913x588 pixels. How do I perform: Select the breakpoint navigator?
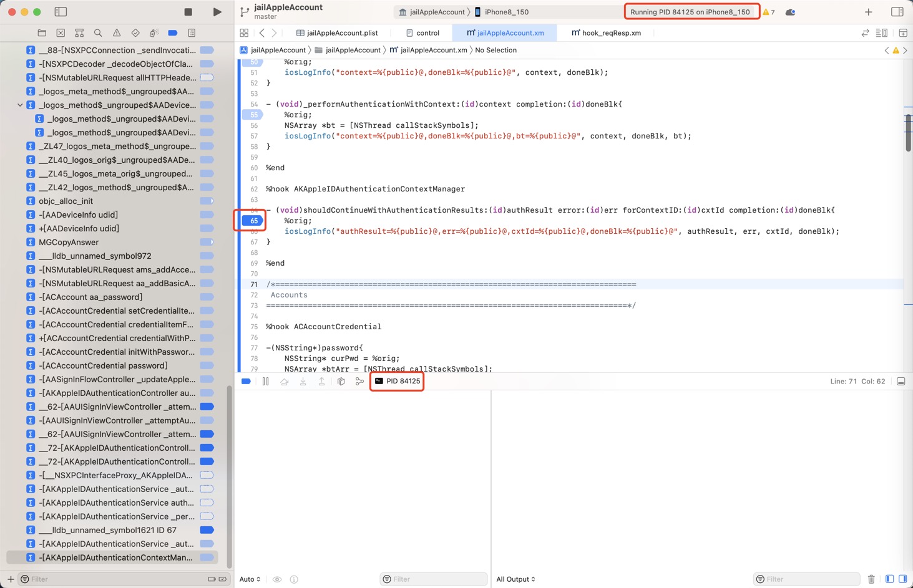pyautogui.click(x=173, y=33)
